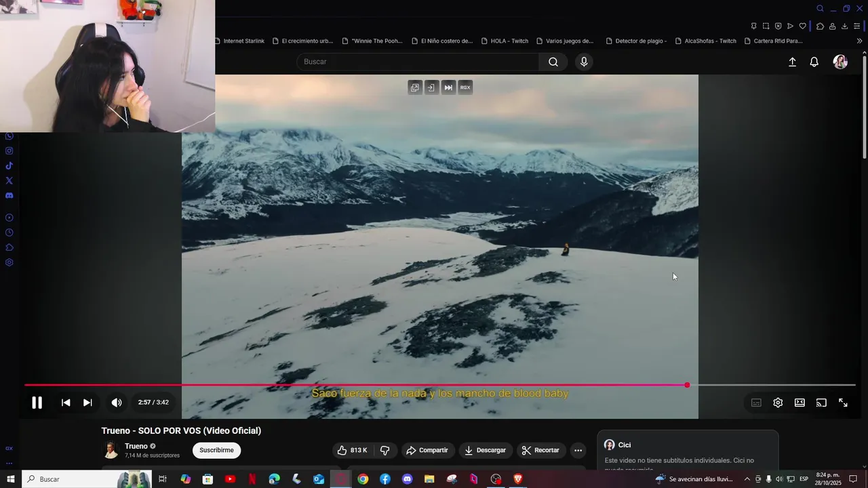Click the Recortar clip button
This screenshot has width=868, height=488.
[541, 450]
